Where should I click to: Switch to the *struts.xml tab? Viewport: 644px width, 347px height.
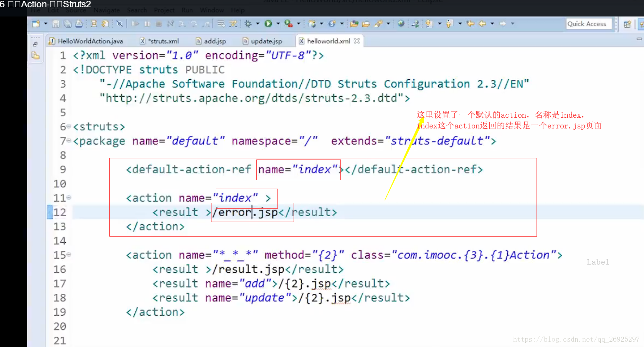[160, 41]
